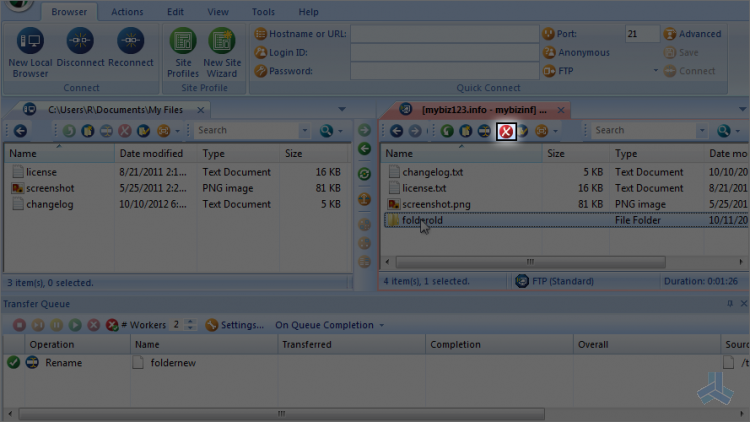The width and height of the screenshot is (750, 422).
Task: Open the Actions ribbon tab
Action: (x=127, y=12)
